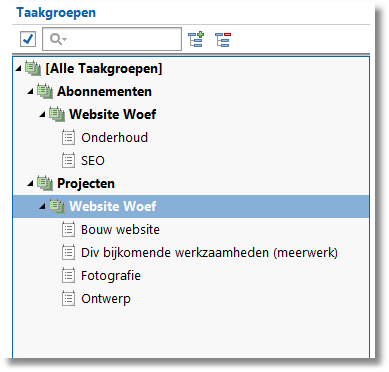The width and height of the screenshot is (389, 372).
Task: Click the Fotografie task list icon
Action: [x=68, y=276]
